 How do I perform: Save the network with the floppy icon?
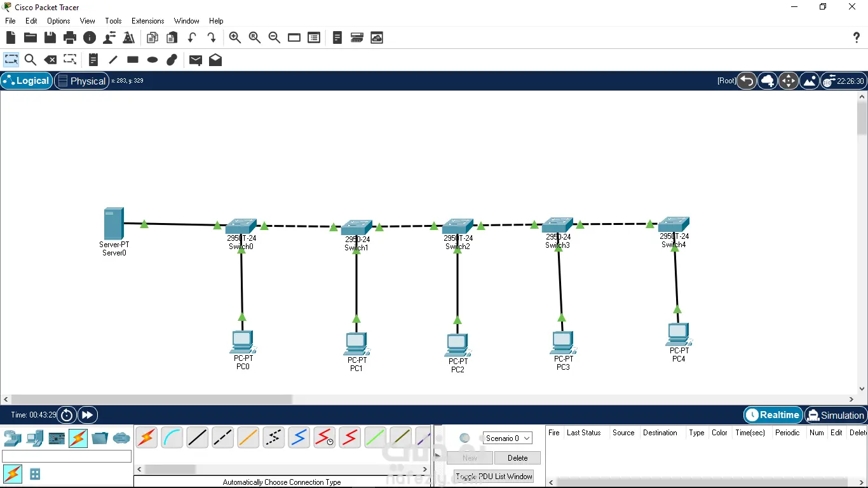pos(50,38)
